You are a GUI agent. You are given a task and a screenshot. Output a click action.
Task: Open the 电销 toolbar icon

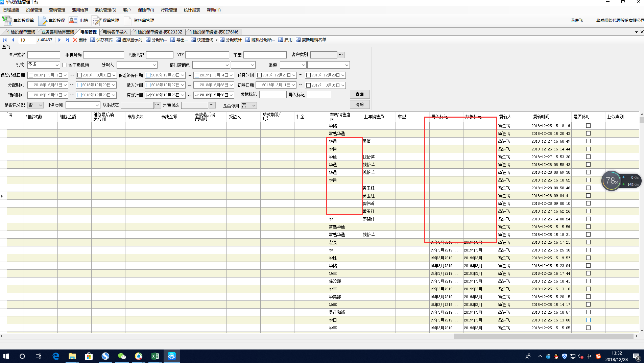pos(73,21)
